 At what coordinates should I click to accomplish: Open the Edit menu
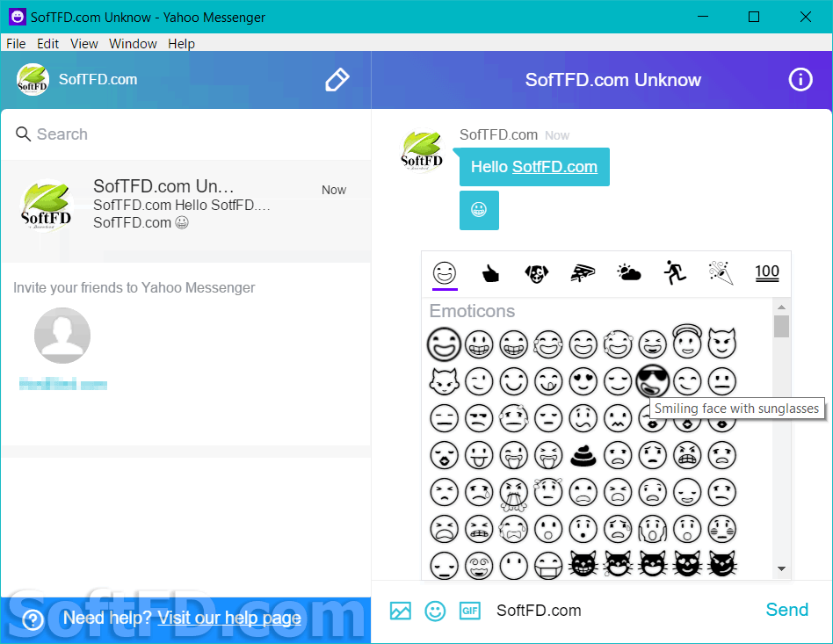47,44
